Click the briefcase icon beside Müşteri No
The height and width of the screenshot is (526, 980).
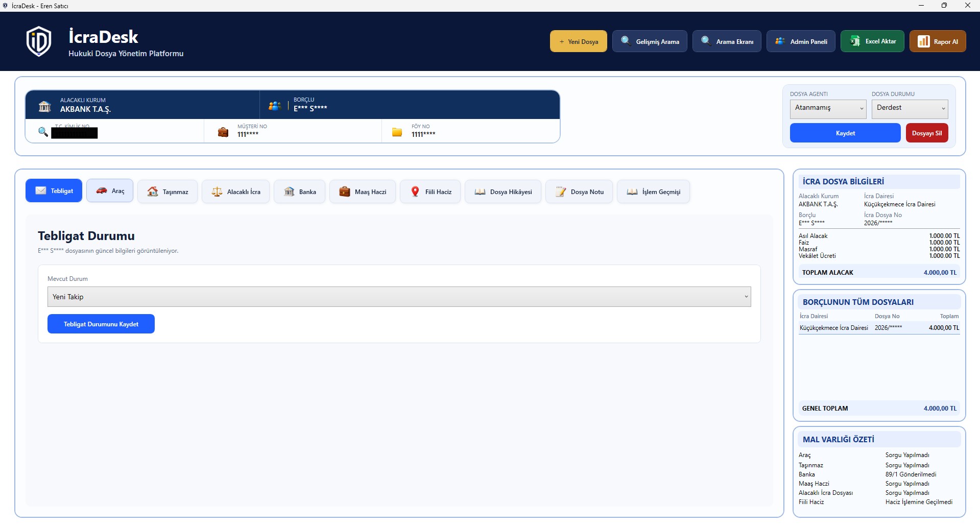[223, 132]
